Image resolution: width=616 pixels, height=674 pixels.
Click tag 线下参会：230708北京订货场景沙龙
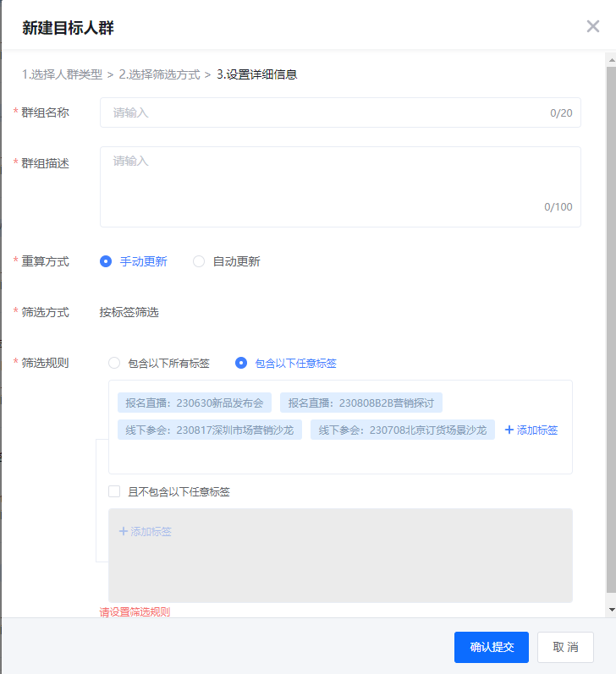click(403, 430)
